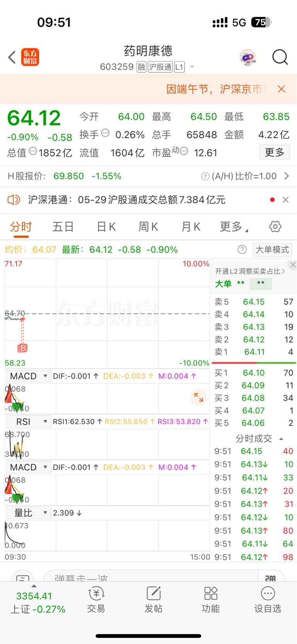Open the 沪股通成交总额 news text
The width and height of the screenshot is (297, 644).
(127, 200)
